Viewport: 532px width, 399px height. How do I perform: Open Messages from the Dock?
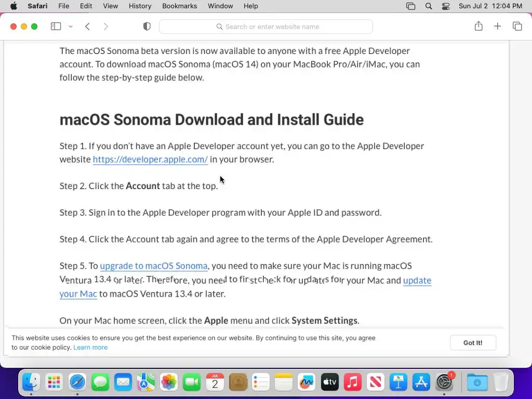coord(100,383)
